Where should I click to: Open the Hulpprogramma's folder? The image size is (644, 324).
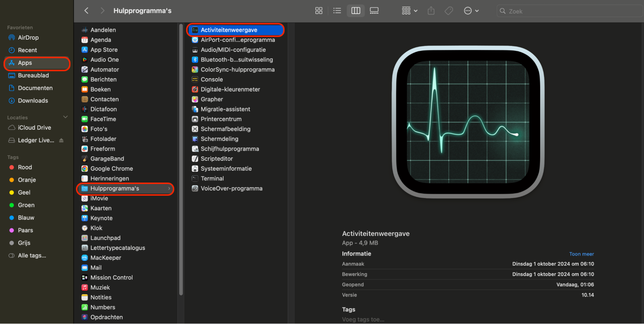pos(115,188)
